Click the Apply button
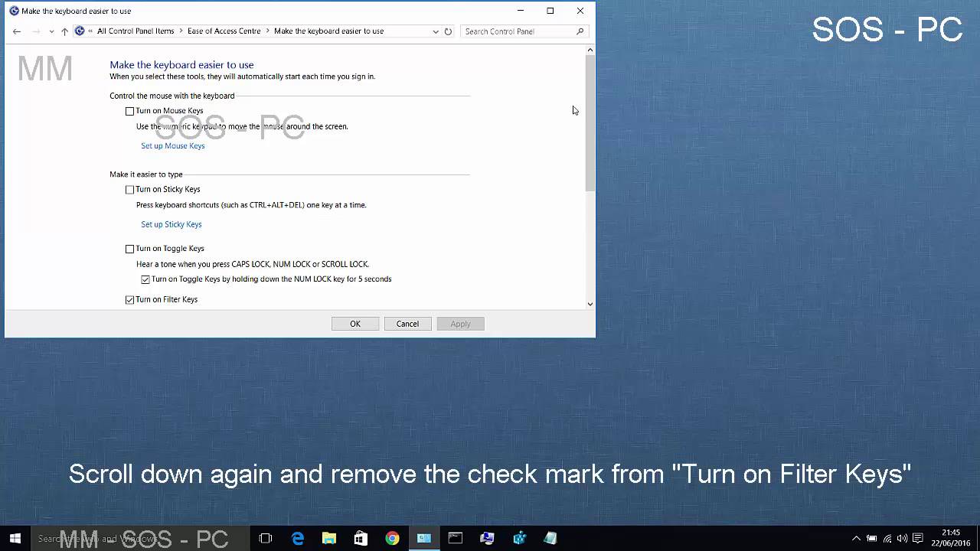The image size is (980, 551). click(460, 324)
